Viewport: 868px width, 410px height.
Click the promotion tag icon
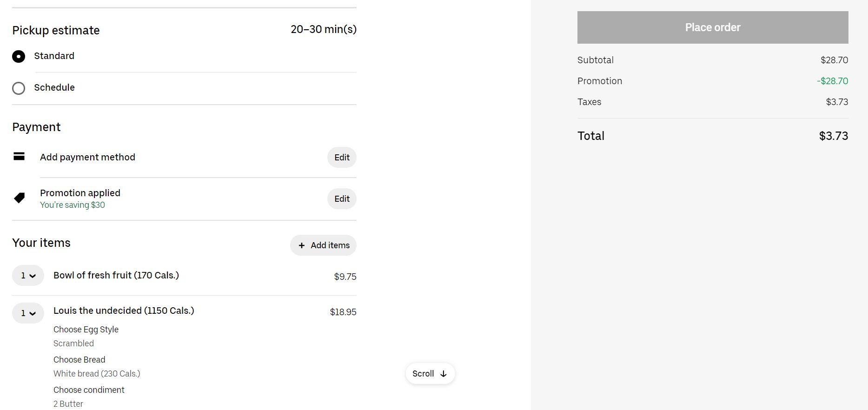click(x=19, y=198)
